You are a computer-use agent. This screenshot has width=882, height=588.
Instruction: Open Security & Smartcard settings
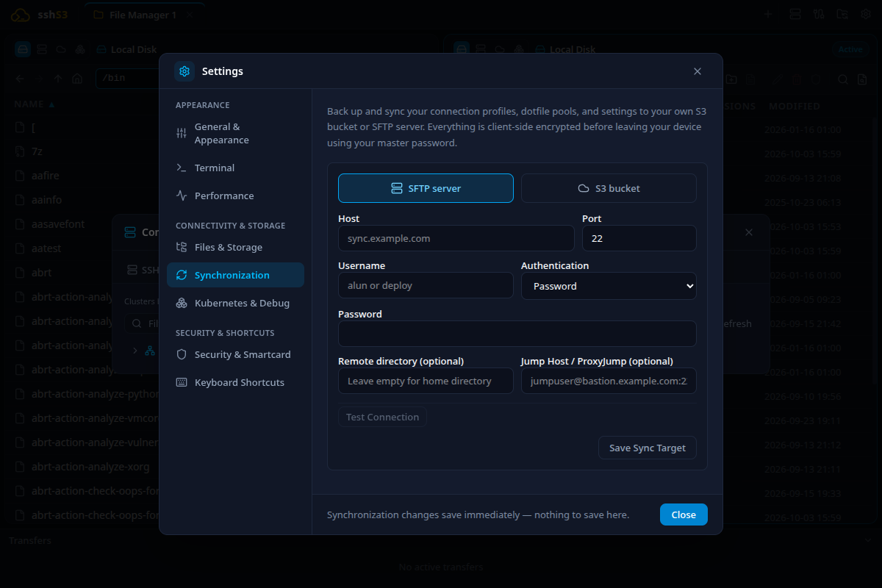pos(235,354)
